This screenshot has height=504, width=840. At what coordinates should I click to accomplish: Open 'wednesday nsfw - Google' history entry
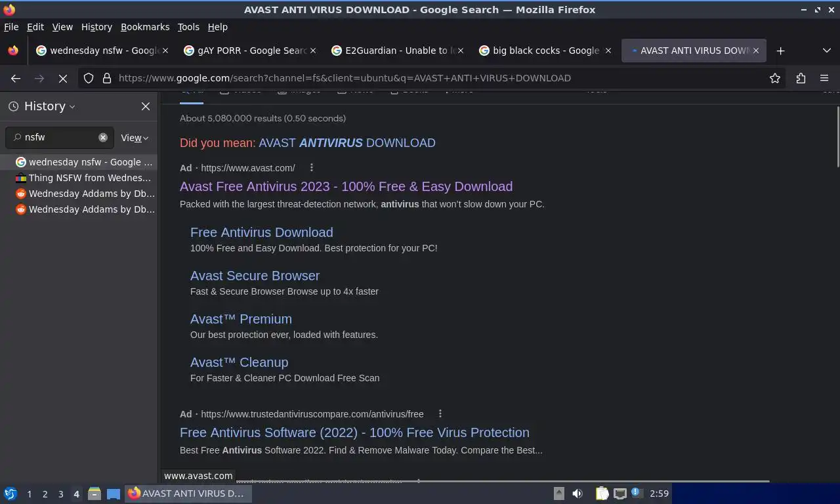point(79,162)
